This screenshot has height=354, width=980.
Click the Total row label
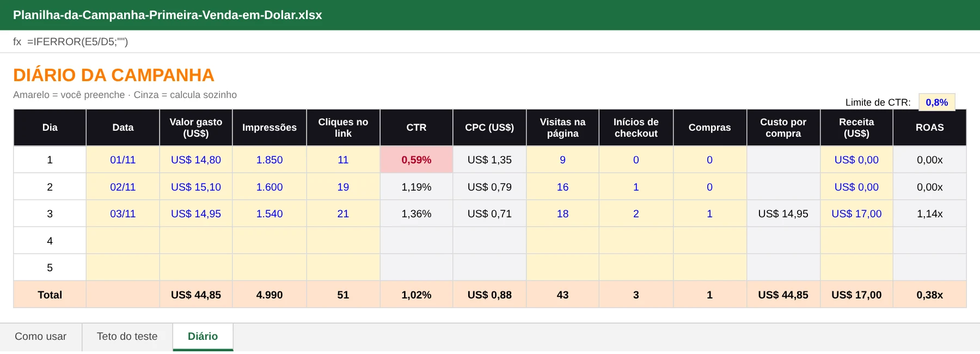point(50,295)
